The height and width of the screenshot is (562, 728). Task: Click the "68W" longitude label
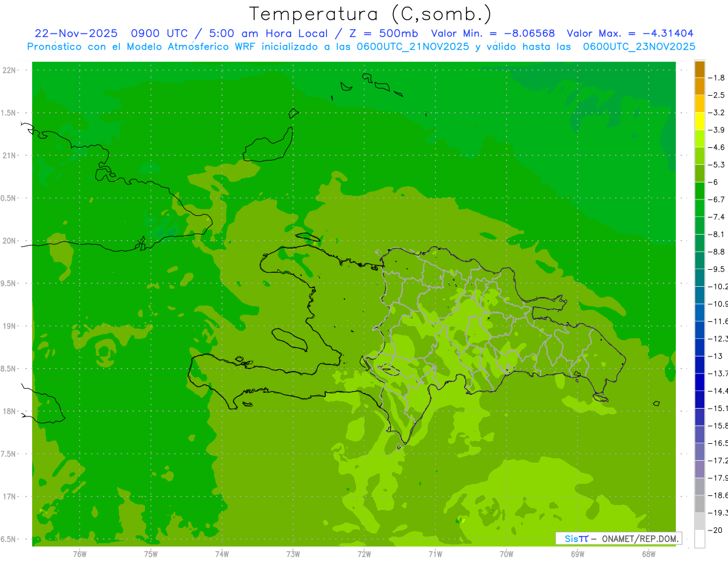point(649,554)
